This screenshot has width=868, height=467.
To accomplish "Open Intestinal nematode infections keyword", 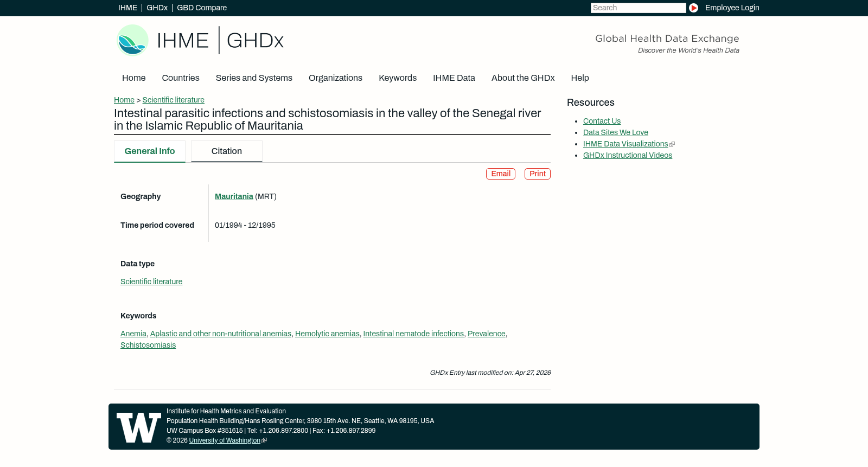I will 413,334.
